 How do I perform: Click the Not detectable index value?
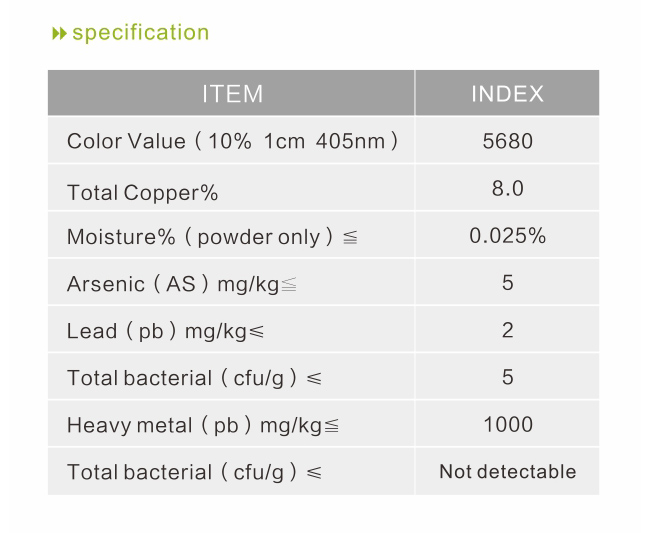[507, 472]
